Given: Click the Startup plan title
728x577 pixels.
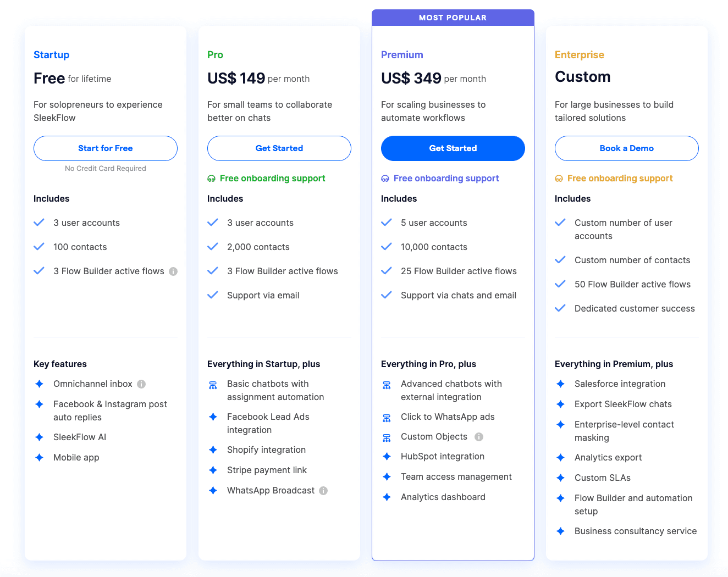Looking at the screenshot, I should click(x=52, y=55).
